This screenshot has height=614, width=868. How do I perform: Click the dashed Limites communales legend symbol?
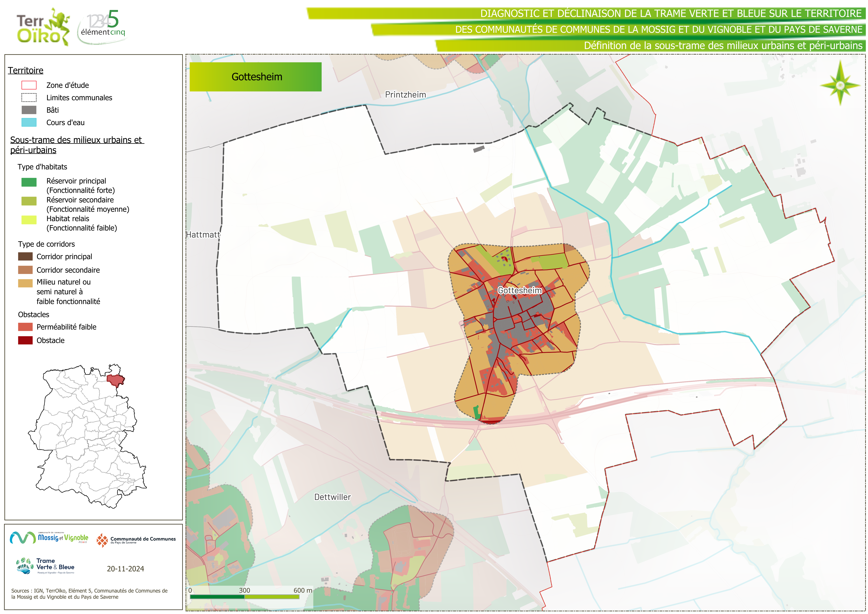pyautogui.click(x=29, y=98)
